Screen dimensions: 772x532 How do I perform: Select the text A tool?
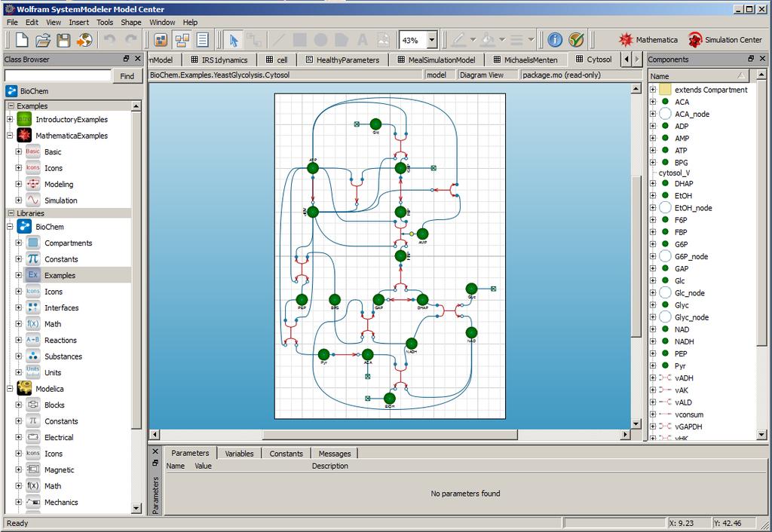point(363,40)
